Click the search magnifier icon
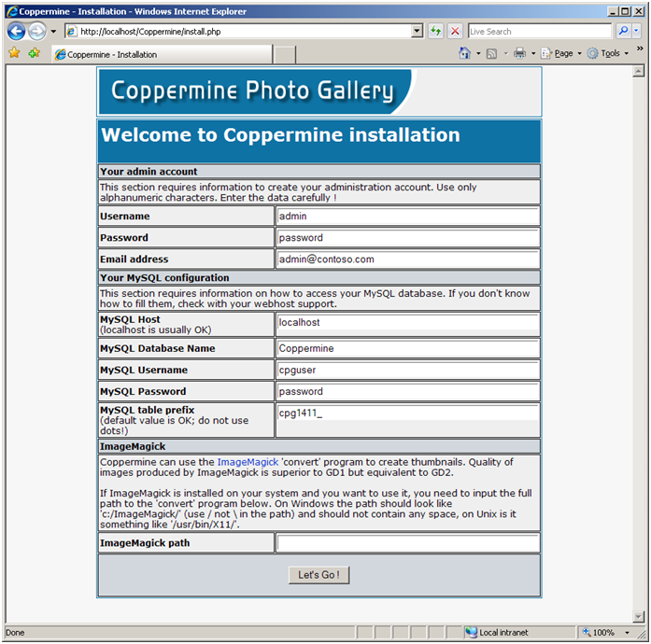The width and height of the screenshot is (651, 644). (x=623, y=31)
